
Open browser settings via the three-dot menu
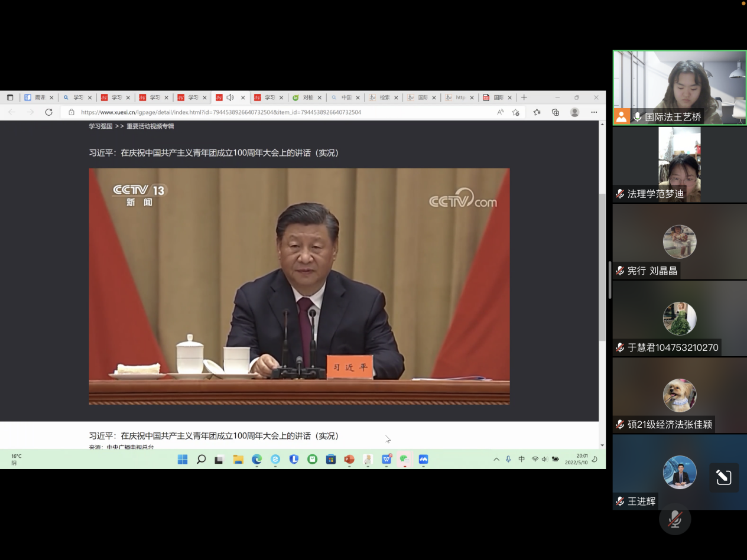coord(594,112)
